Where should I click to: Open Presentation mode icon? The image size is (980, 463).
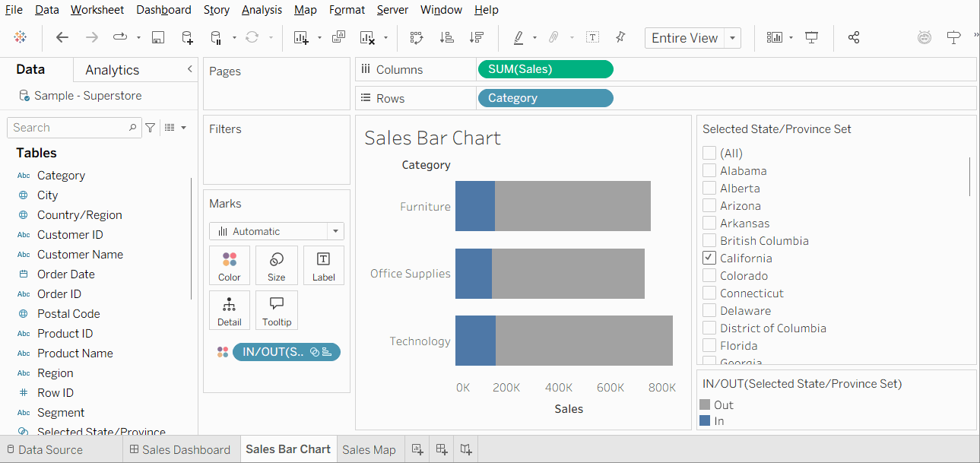click(x=812, y=37)
